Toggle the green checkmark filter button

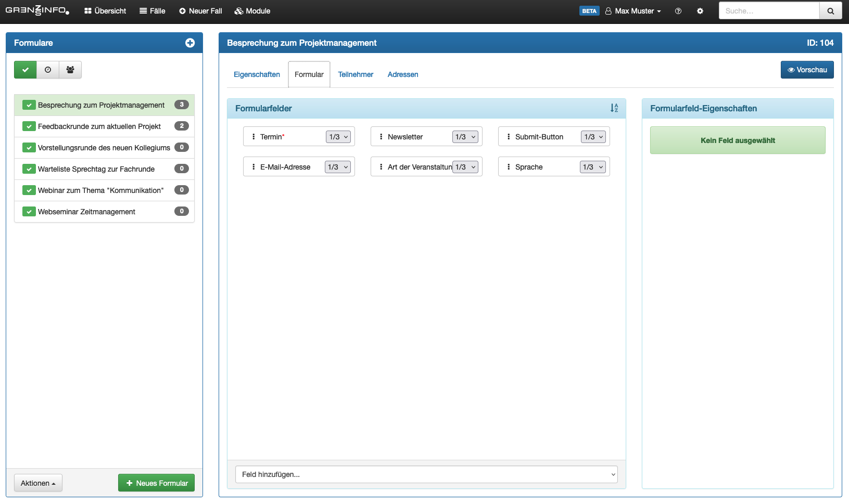pyautogui.click(x=26, y=70)
